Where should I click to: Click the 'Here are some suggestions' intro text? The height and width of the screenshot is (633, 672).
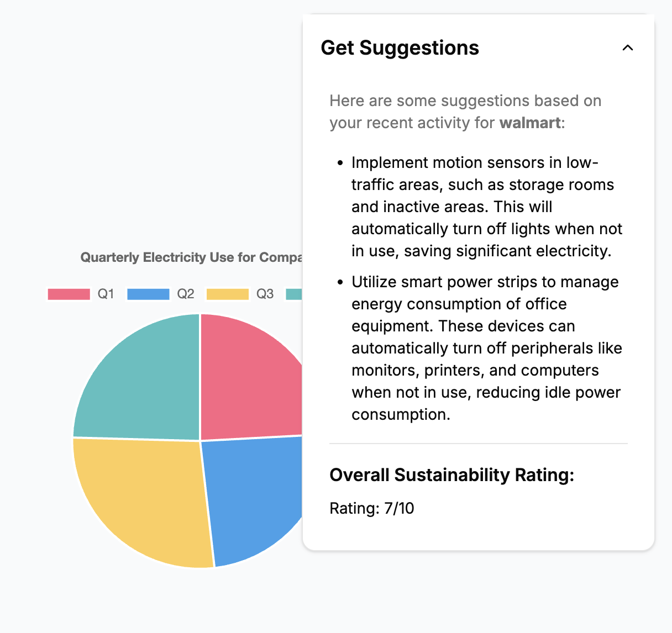[465, 101]
